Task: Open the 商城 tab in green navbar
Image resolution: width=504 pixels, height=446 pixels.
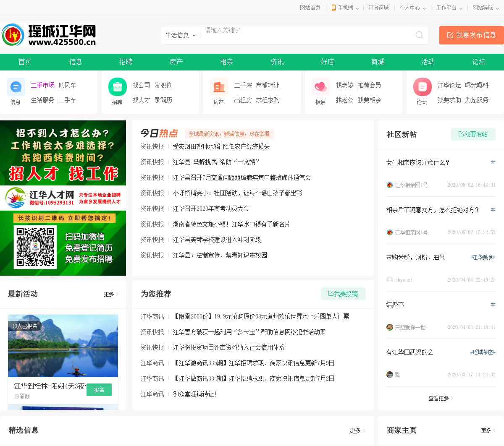Action: [378, 62]
